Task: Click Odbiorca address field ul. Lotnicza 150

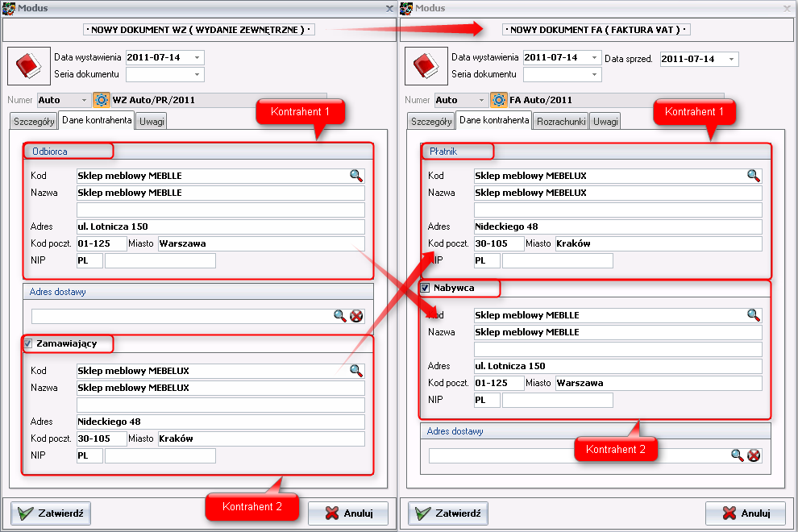Action: coord(220,227)
